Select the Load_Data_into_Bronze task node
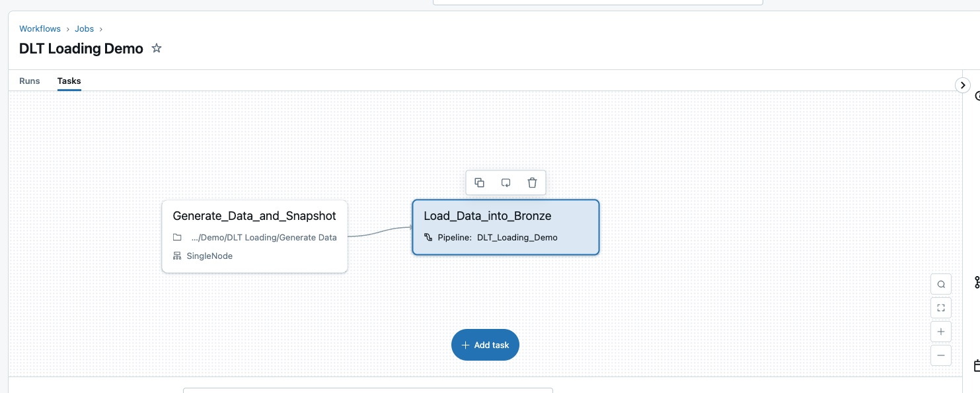980x393 pixels. [x=506, y=216]
